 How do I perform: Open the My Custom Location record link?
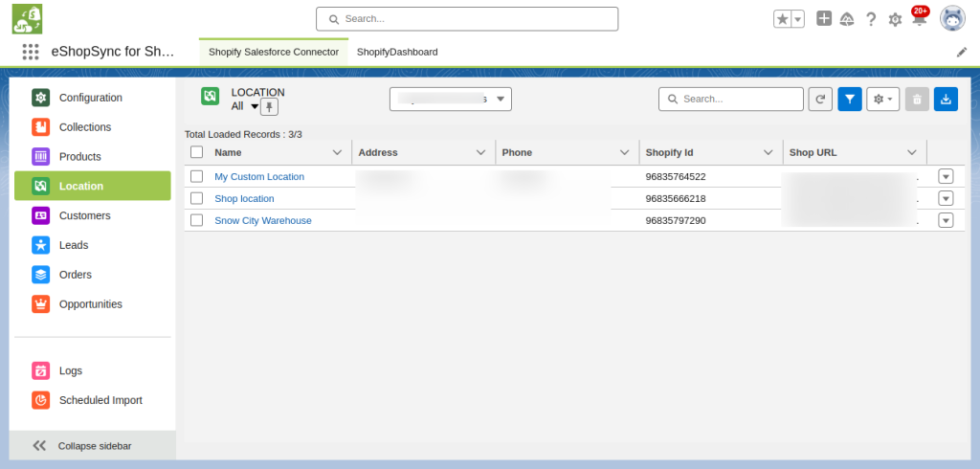[259, 176]
